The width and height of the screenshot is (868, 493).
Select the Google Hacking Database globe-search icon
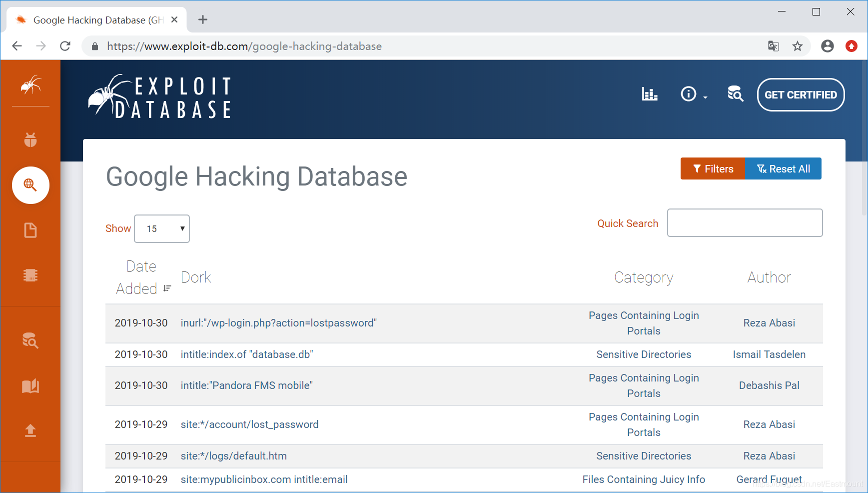click(x=30, y=185)
